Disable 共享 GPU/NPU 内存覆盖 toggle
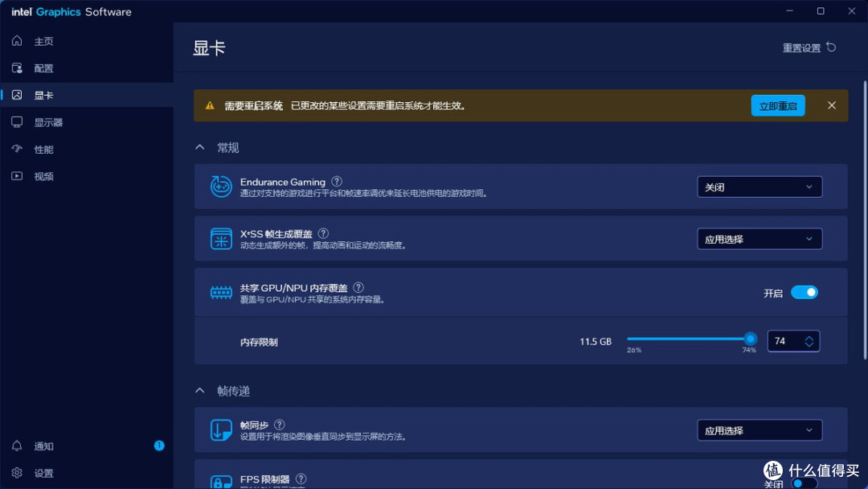Viewport: 868px width, 489px height. (x=805, y=293)
